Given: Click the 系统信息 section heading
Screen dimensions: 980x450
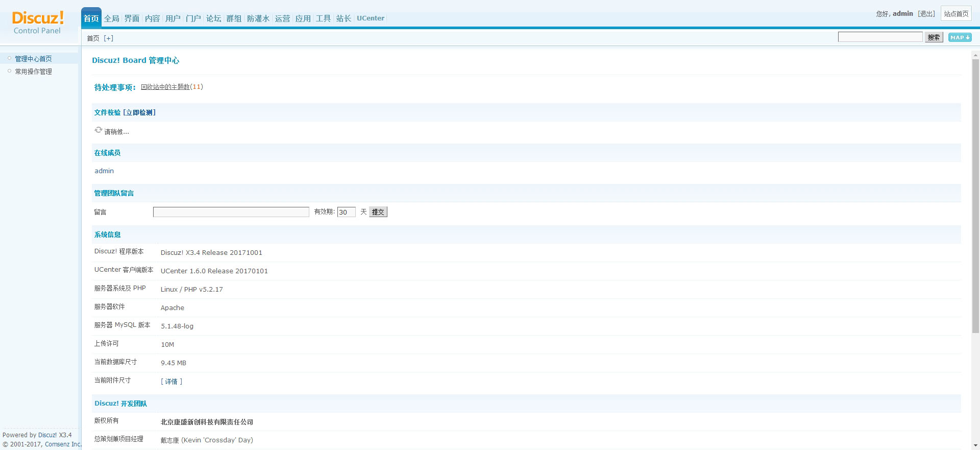Looking at the screenshot, I should pyautogui.click(x=108, y=234).
